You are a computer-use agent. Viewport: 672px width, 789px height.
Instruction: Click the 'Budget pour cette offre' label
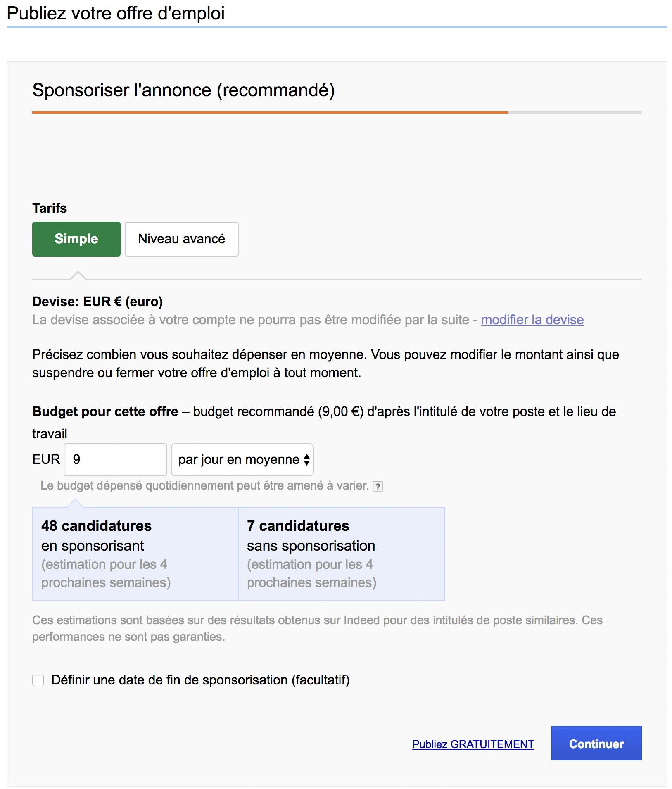(x=105, y=411)
